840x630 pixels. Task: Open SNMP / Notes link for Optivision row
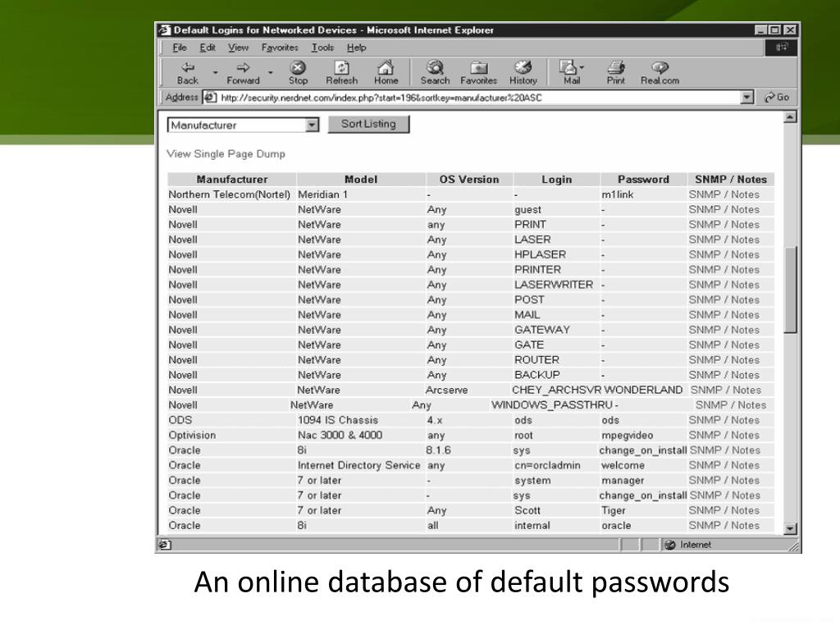(x=724, y=435)
